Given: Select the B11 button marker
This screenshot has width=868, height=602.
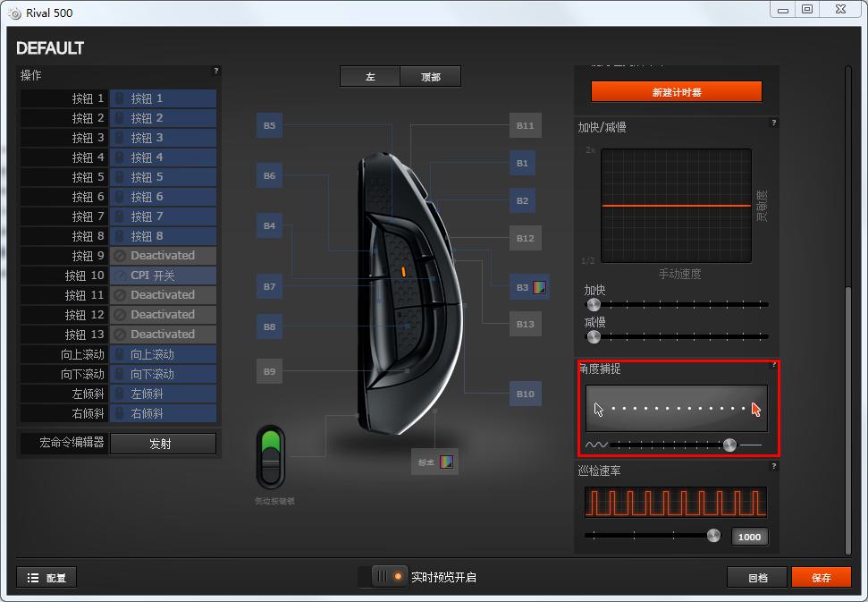Looking at the screenshot, I should click(x=524, y=126).
